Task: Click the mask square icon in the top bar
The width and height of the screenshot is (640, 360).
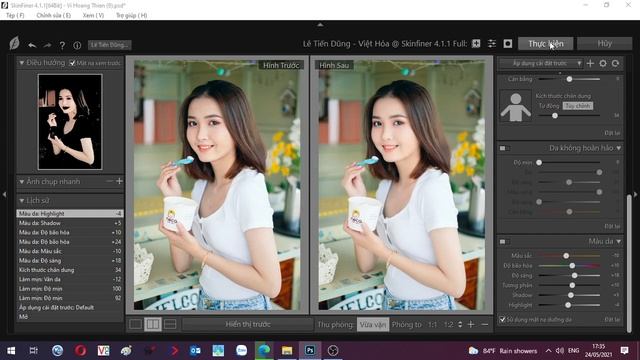Action: coord(508,43)
